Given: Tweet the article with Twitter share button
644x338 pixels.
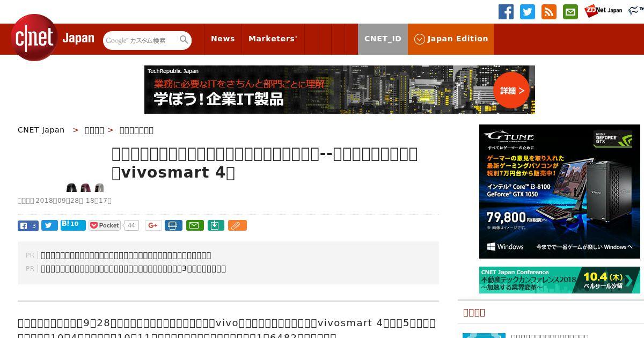Looking at the screenshot, I should (49, 226).
